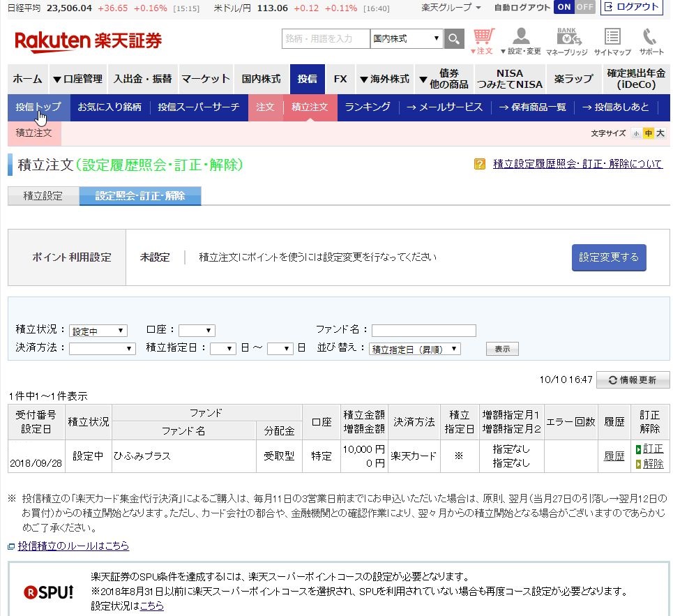Open the SPU 設定状況 こちら link

[152, 606]
